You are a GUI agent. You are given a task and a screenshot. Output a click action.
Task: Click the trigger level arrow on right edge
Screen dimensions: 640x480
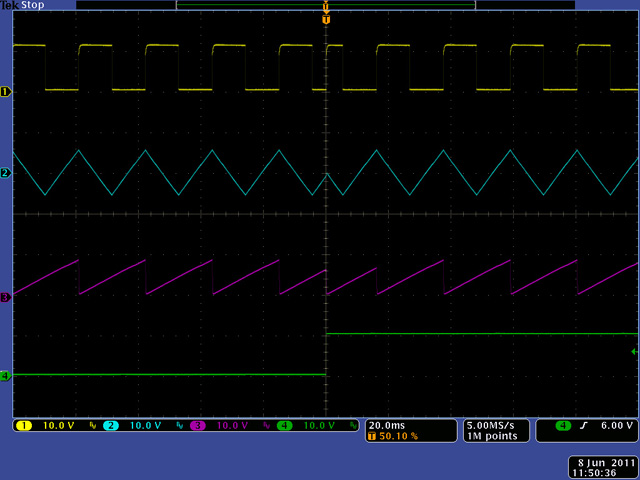tap(634, 352)
